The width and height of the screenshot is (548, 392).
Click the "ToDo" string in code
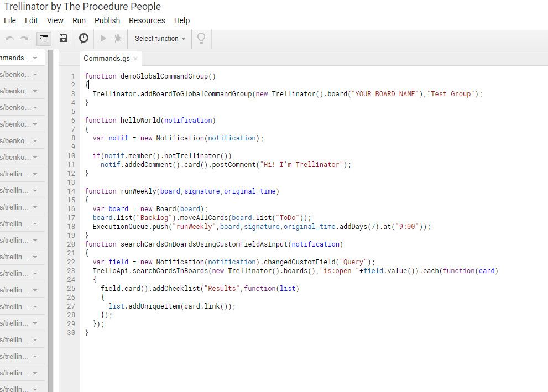(288, 218)
